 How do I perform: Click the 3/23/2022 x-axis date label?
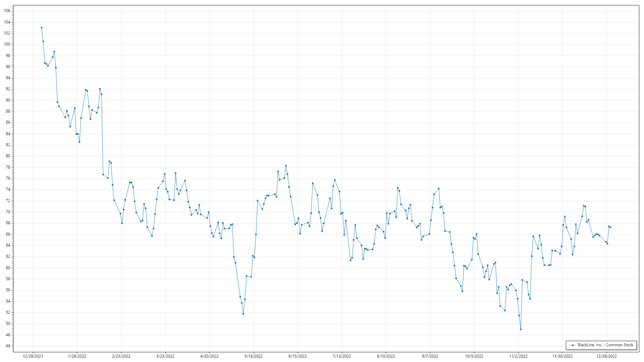coord(165,356)
